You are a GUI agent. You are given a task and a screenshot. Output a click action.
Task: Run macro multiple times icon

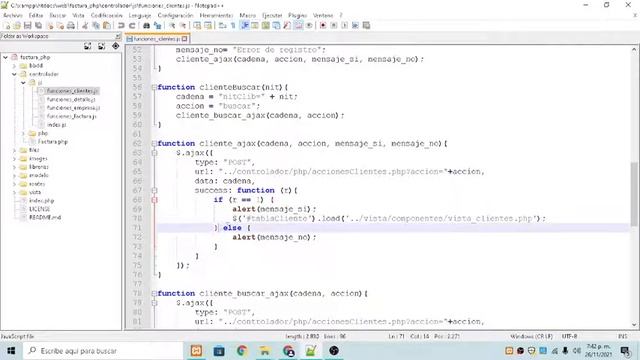[x=355, y=26]
